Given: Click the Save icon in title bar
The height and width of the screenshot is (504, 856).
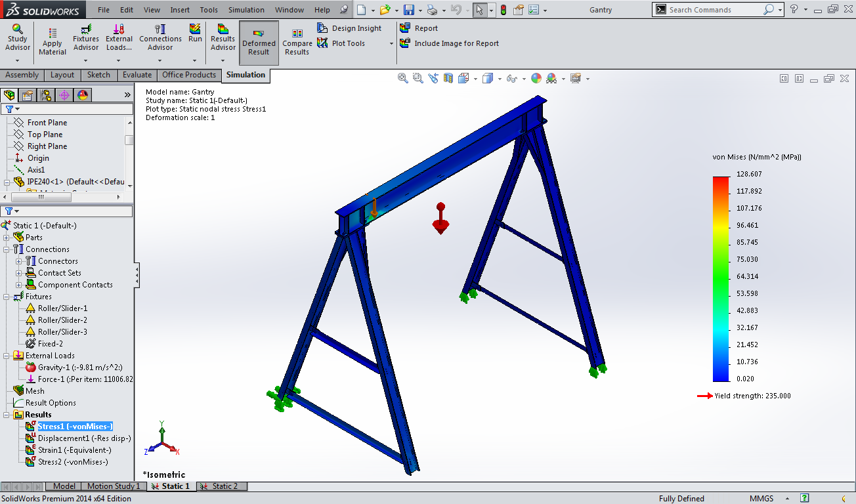Looking at the screenshot, I should (408, 10).
